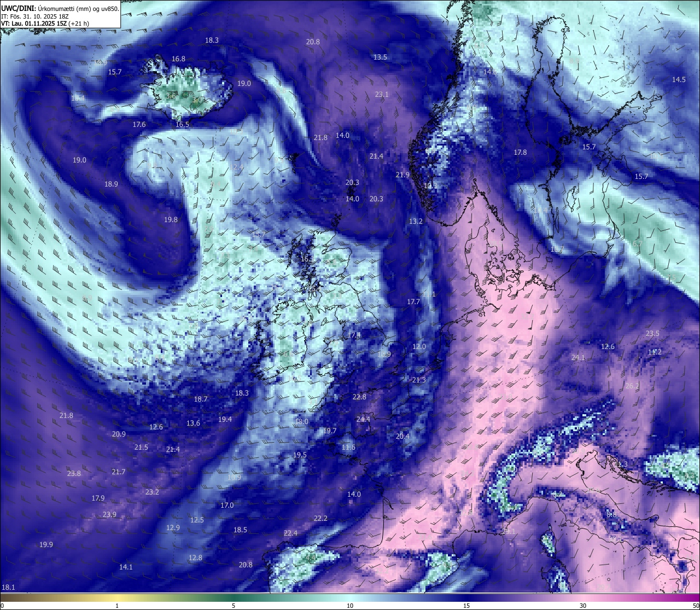
Task: Click the 23.2 value label
Action: pyautogui.click(x=152, y=492)
